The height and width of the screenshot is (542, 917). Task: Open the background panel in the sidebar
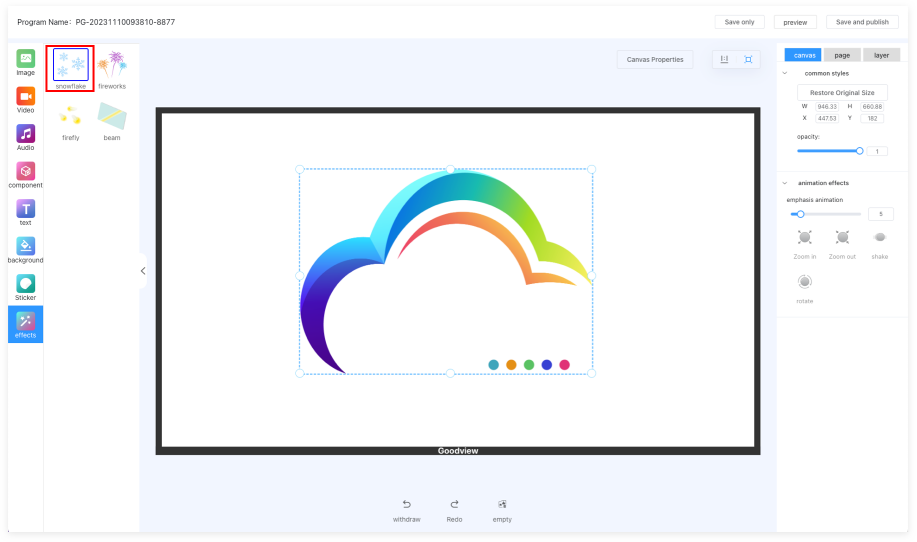(25, 250)
